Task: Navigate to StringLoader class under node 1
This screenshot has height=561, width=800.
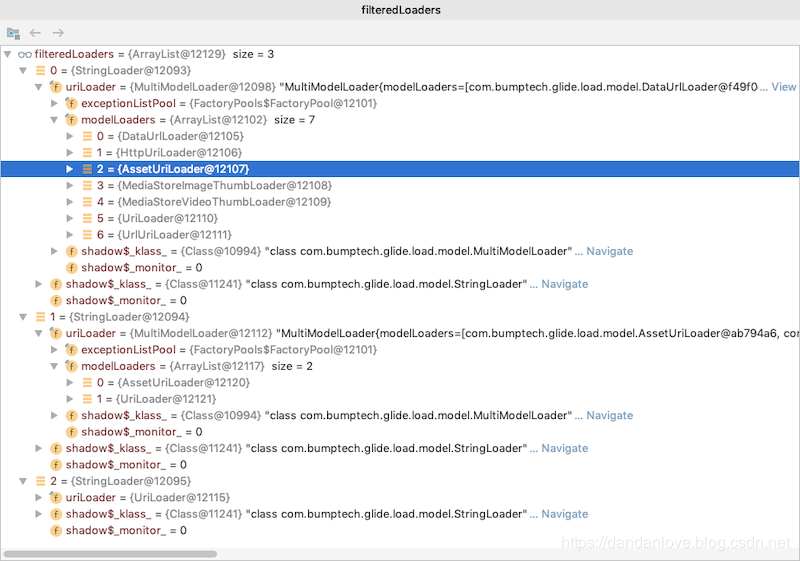Action: 565,448
